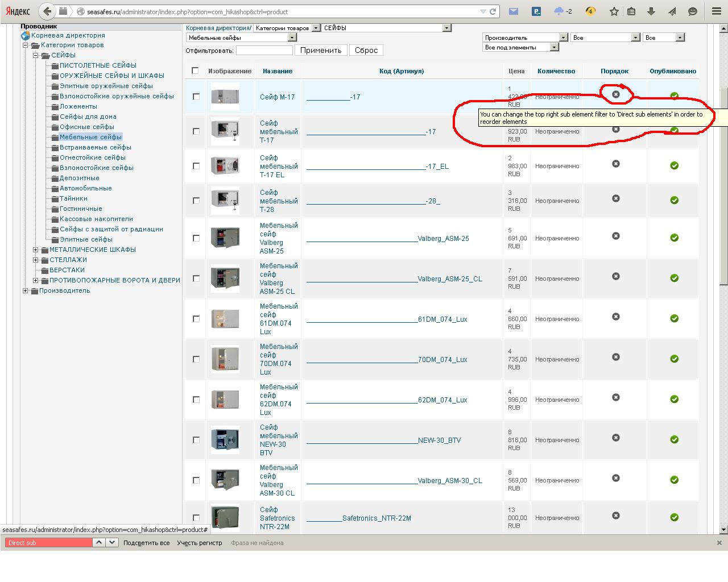Expand the МЕТАЛЛИЧЕСКИЕ ШКАФЫ tree node

(x=36, y=250)
